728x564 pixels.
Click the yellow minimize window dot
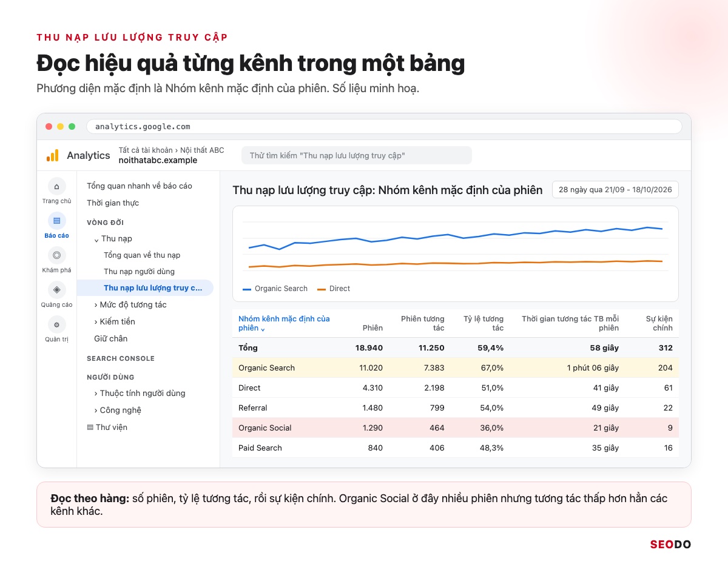tap(60, 127)
